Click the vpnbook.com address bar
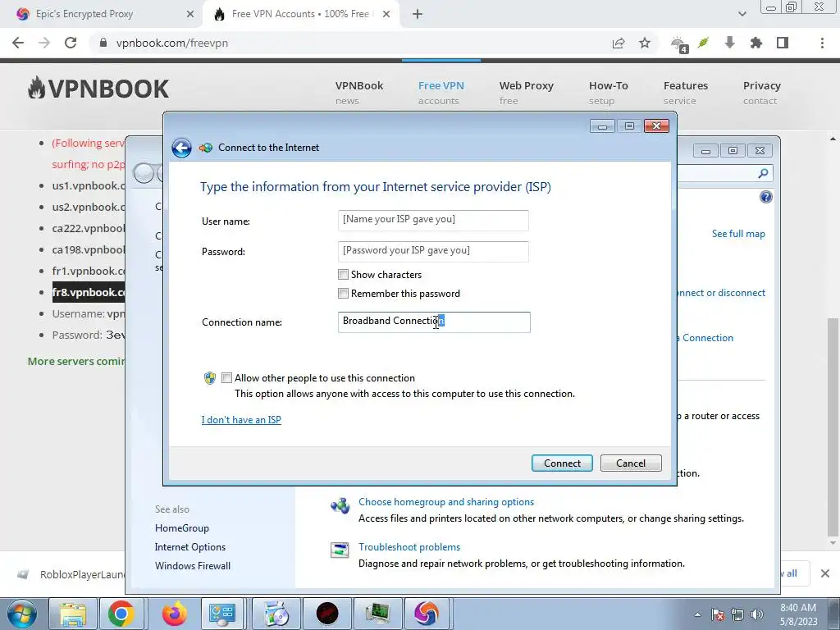This screenshot has width=840, height=630. [x=354, y=43]
